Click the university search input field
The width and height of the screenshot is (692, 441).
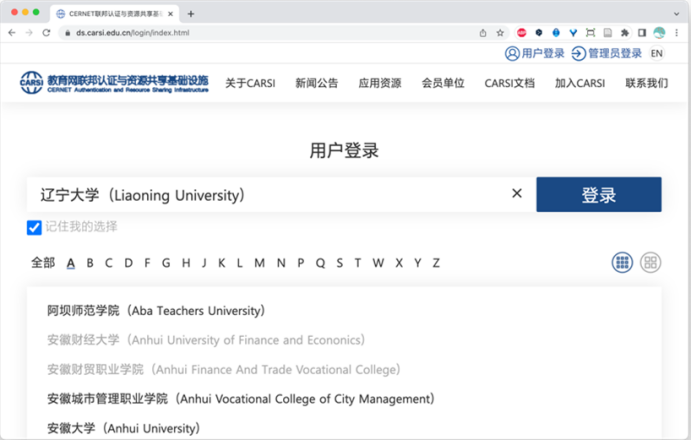point(265,194)
